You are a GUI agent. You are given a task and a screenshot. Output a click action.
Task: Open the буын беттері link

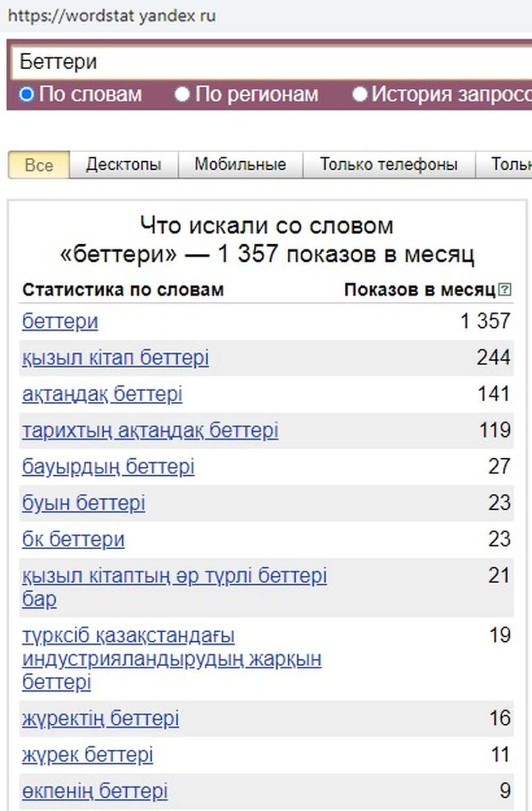(84, 503)
